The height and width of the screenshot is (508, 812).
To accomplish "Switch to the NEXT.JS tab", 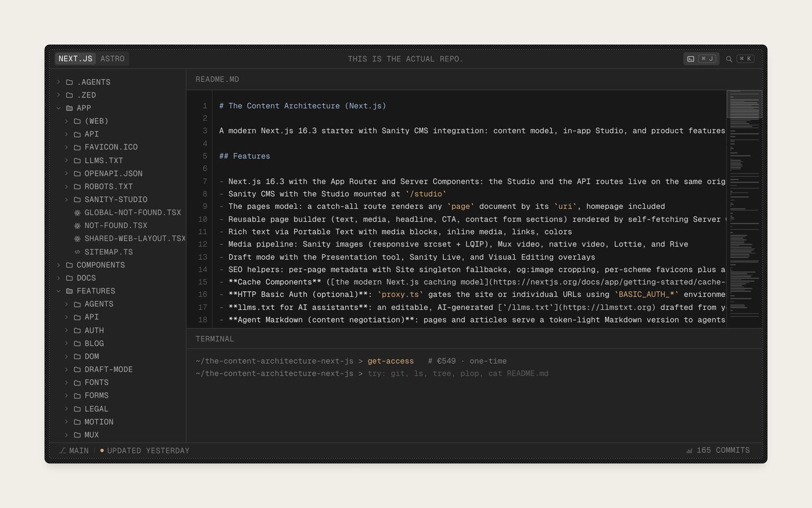I will point(76,59).
